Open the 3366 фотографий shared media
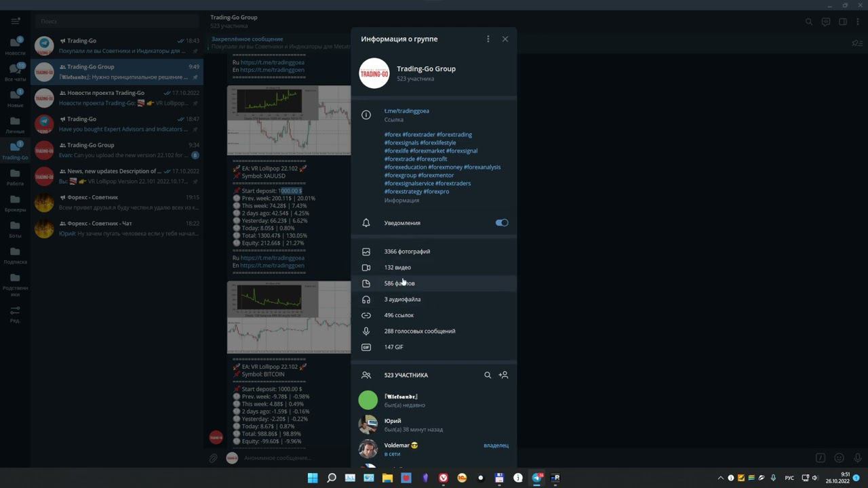Viewport: 868px width, 488px height. pos(434,251)
